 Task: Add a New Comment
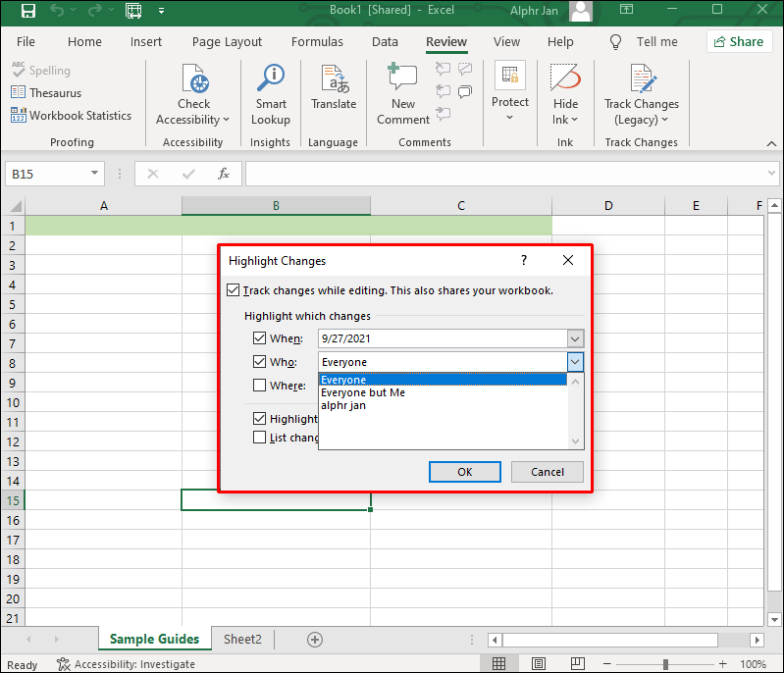pyautogui.click(x=403, y=94)
